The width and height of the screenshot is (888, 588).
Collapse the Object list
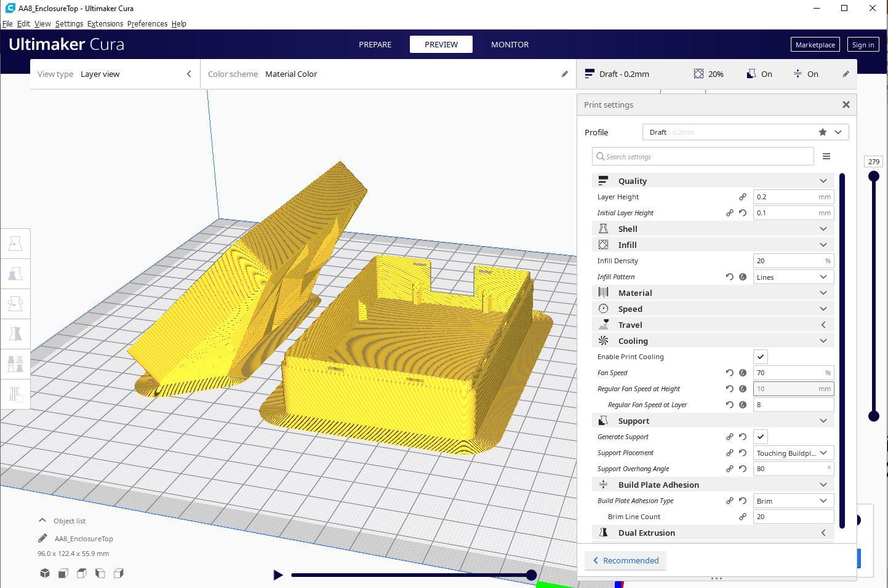[42, 520]
